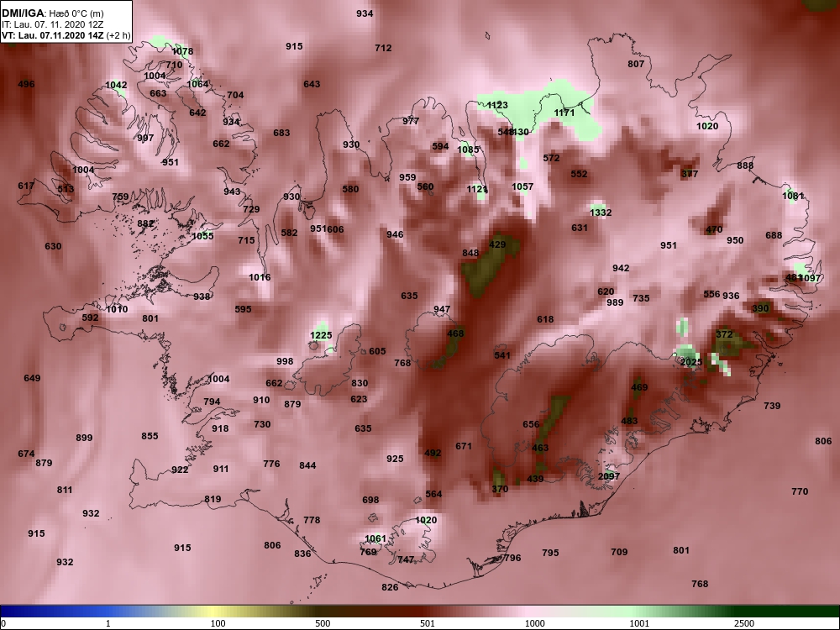Click the map value 470

pos(714,229)
